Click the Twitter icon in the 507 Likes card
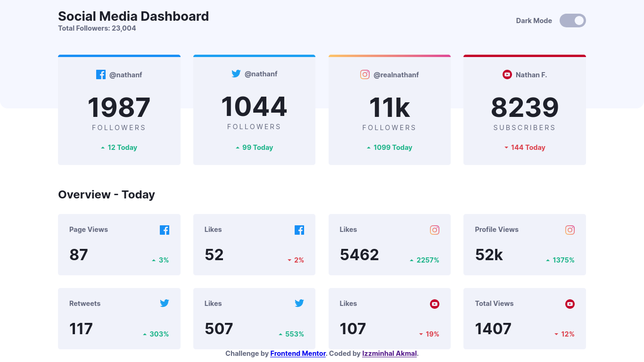The width and height of the screenshot is (644, 362). (299, 303)
